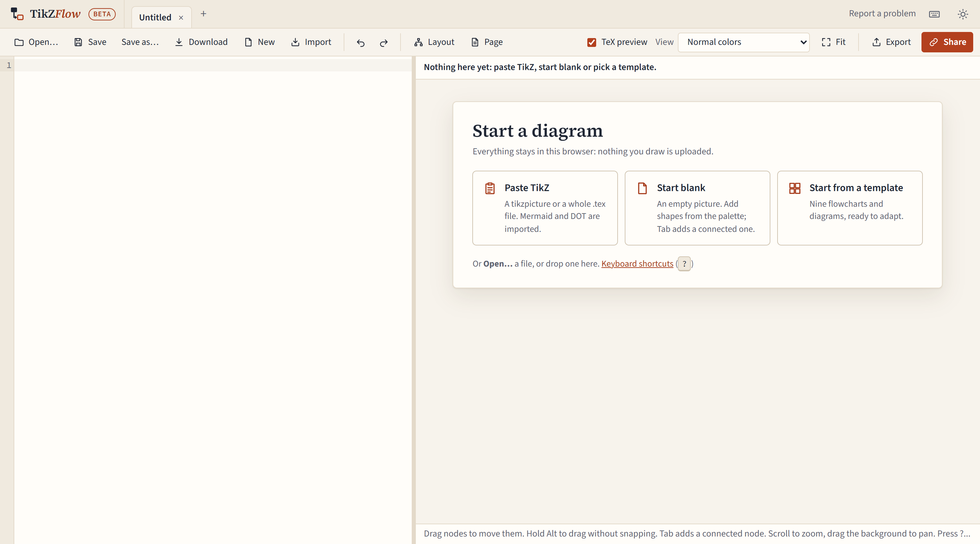This screenshot has height=544, width=980.
Task: Click the Share button
Action: click(x=947, y=42)
